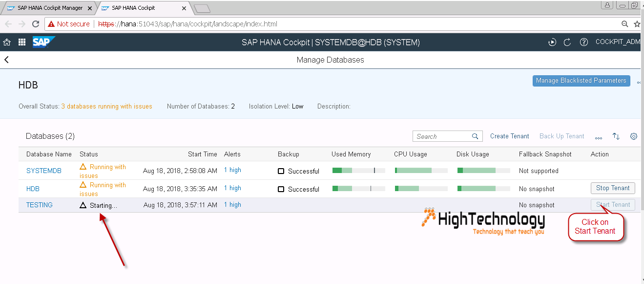The width and height of the screenshot is (644, 284).
Task: Click the TESTING Starting status triangle
Action: pos(83,205)
